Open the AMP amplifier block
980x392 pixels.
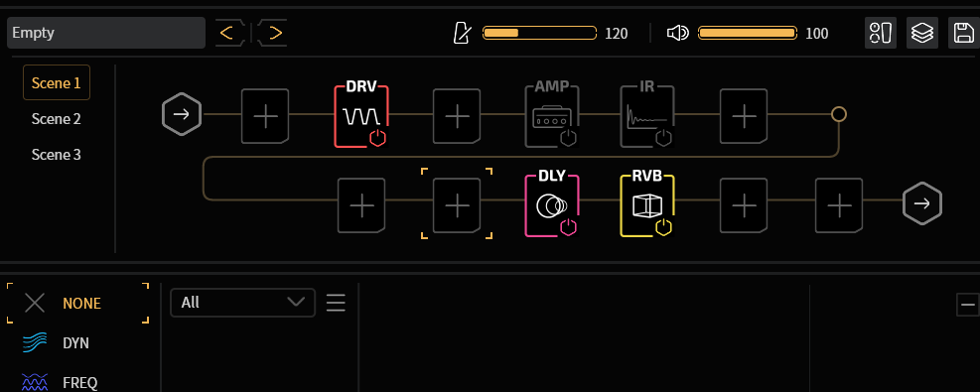tap(552, 115)
